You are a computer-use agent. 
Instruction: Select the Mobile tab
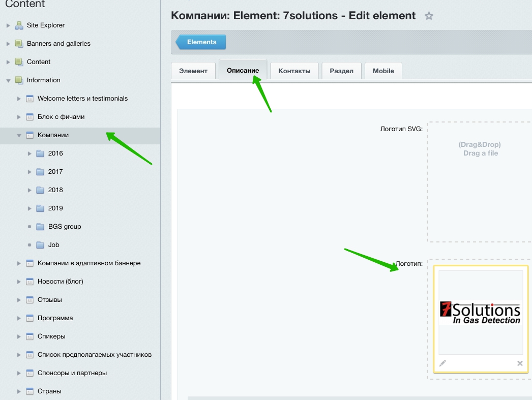[x=383, y=71]
